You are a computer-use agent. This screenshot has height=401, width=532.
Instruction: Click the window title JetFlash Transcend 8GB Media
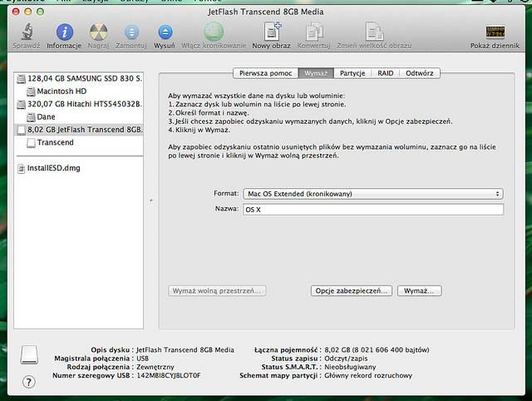pyautogui.click(x=266, y=12)
